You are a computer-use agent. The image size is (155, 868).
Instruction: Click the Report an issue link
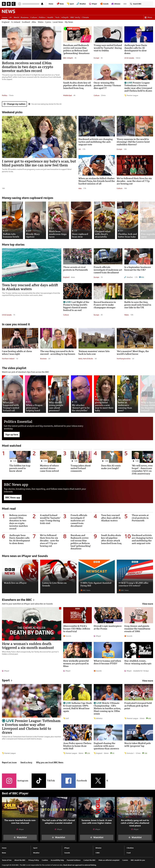pyautogui.click(x=9, y=762)
